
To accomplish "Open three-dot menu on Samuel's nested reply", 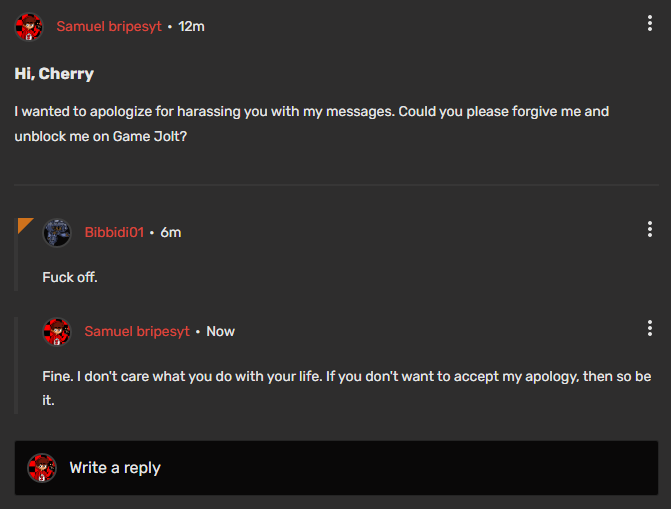I will [650, 328].
